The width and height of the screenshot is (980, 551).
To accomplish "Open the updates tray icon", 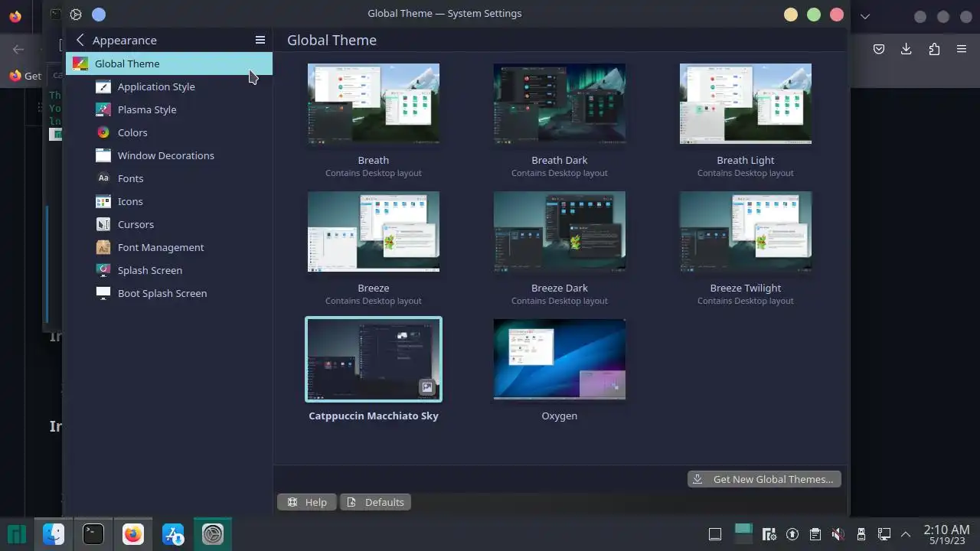I will (x=792, y=534).
